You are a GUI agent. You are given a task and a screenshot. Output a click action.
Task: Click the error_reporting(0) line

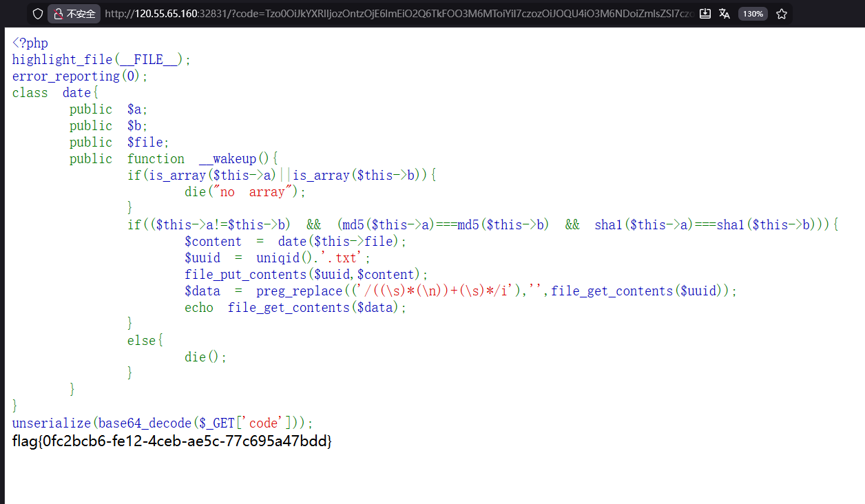[x=80, y=76]
